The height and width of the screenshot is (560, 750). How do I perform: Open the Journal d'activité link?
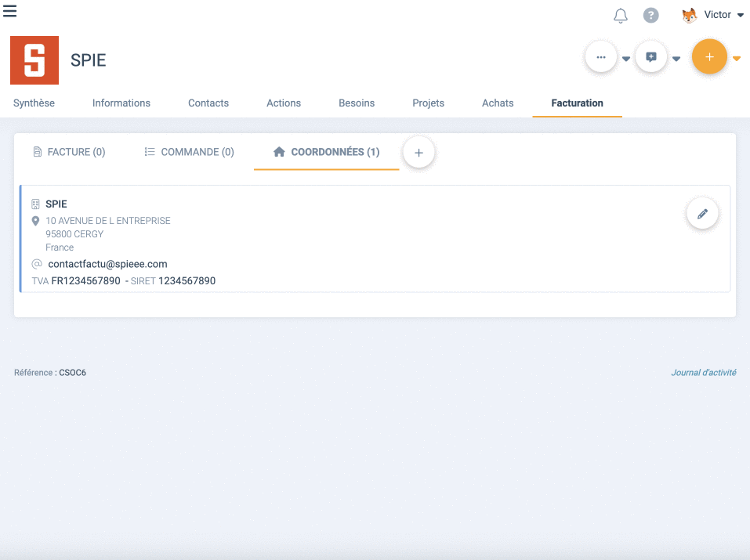coord(704,373)
